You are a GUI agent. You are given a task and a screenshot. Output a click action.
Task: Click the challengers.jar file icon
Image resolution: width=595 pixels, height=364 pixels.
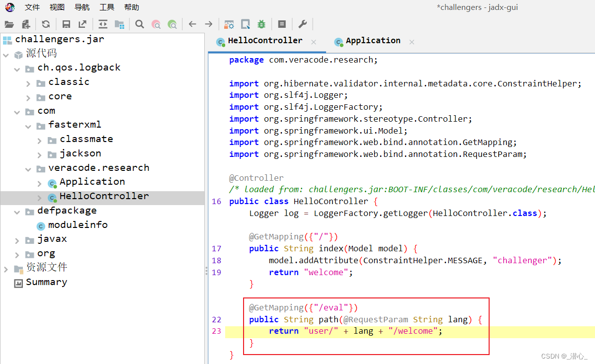(7, 40)
